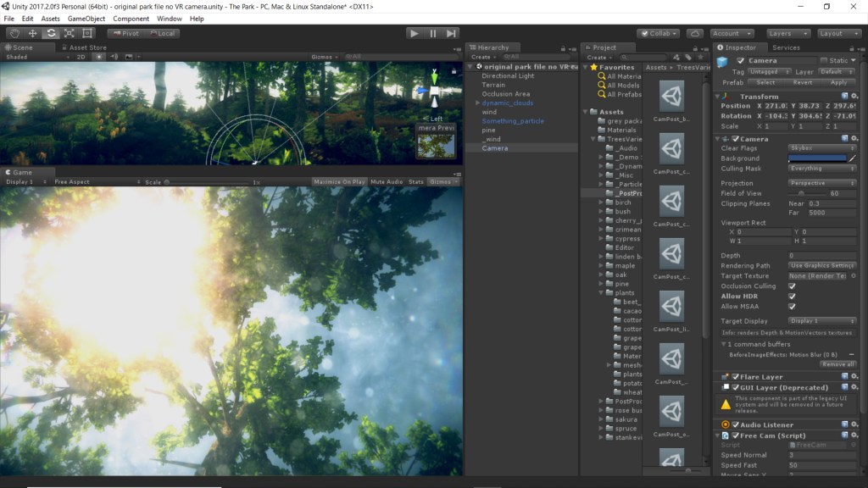The width and height of the screenshot is (868, 488).
Task: Open the Projection dropdown
Action: [822, 183]
